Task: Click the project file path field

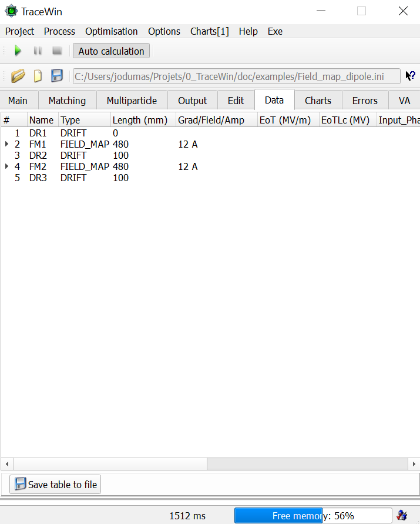Action: click(x=236, y=76)
